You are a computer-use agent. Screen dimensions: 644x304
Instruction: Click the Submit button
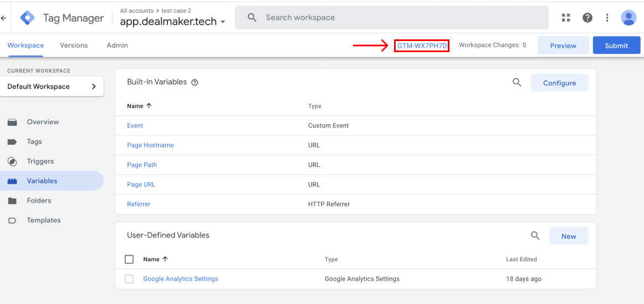tap(616, 45)
